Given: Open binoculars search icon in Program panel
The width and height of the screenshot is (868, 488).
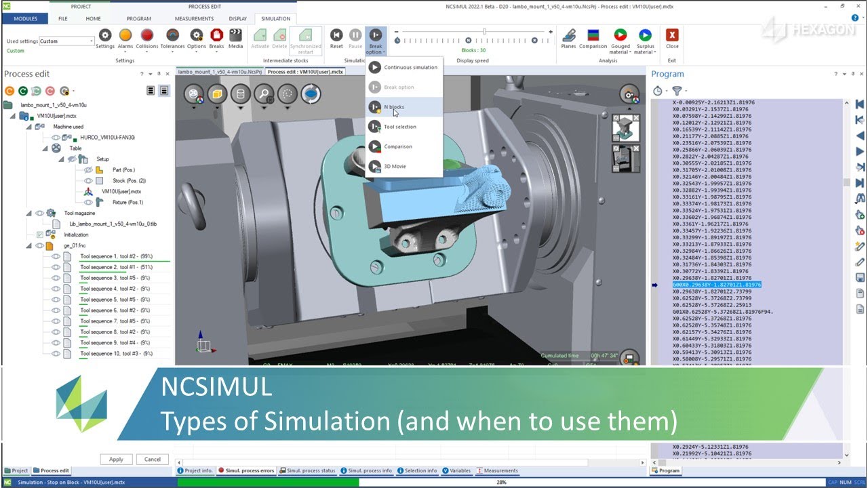Looking at the screenshot, I should point(860,199).
